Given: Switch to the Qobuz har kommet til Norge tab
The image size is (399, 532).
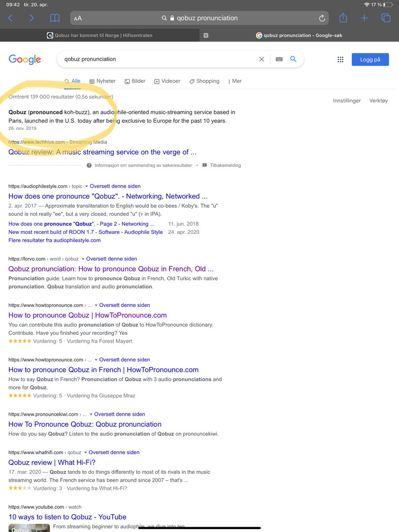Looking at the screenshot, I should 100,35.
